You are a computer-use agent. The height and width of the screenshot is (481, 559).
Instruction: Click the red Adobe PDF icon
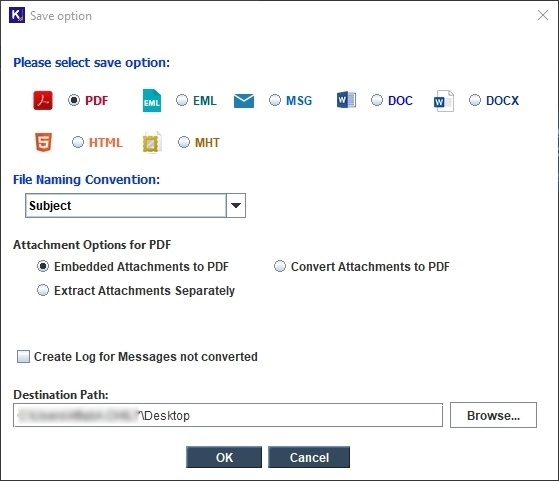pos(43,100)
